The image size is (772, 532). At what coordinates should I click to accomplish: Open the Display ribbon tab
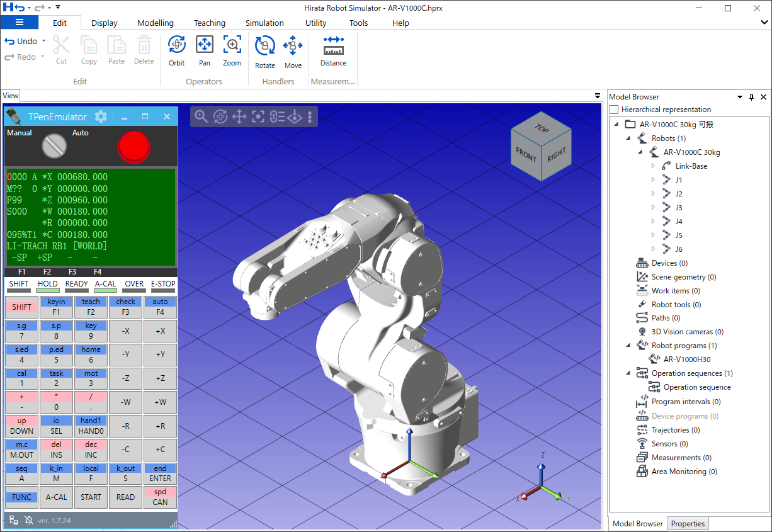coord(105,23)
